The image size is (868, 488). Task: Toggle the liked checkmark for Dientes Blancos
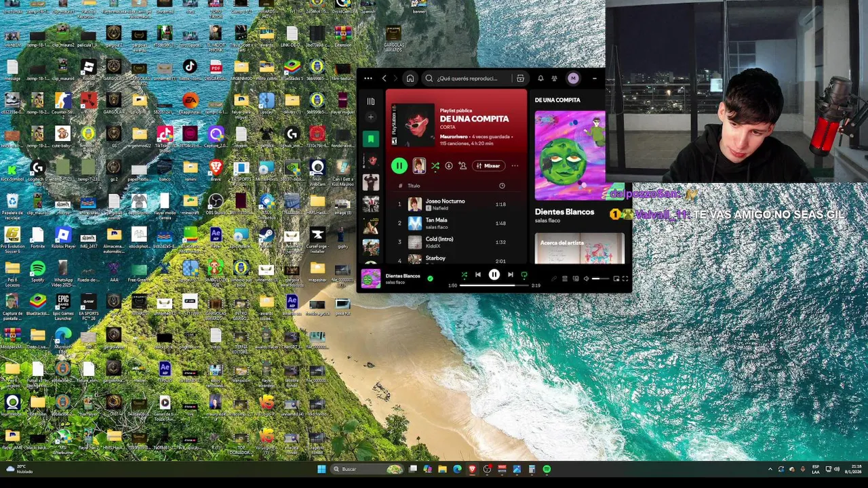click(430, 278)
